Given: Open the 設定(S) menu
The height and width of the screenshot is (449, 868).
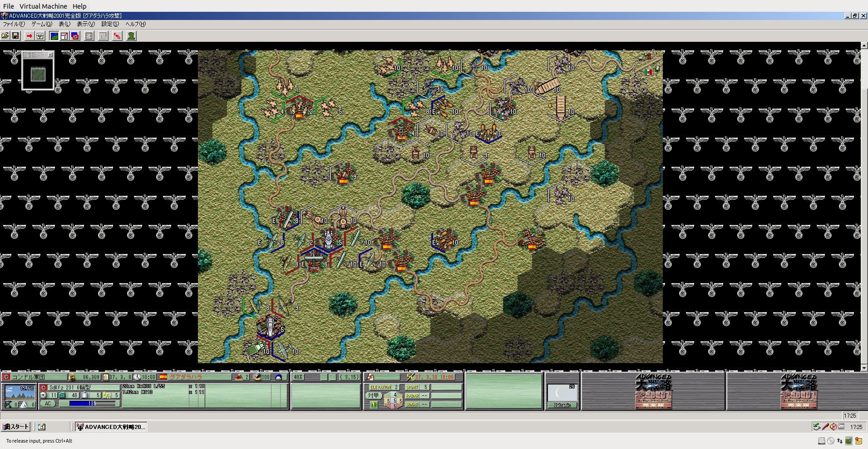Looking at the screenshot, I should click(x=110, y=24).
